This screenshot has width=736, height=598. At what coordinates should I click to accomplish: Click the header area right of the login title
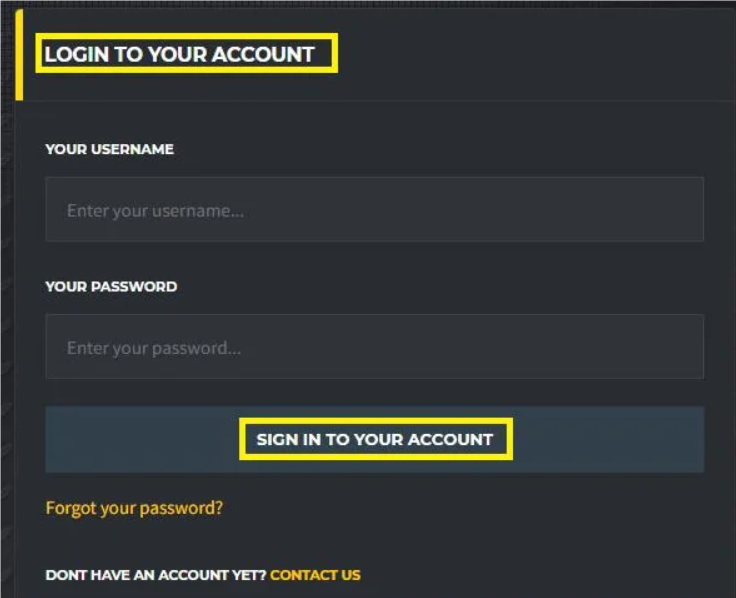[530, 54]
